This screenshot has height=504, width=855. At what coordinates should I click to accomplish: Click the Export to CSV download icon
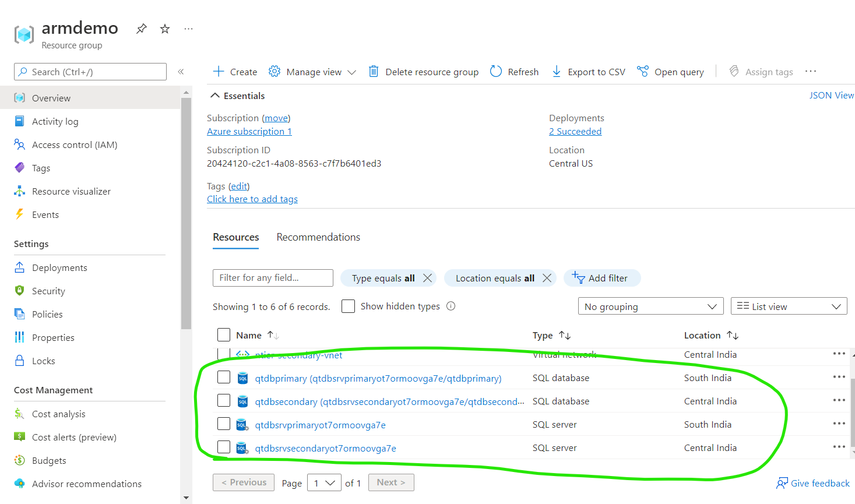(557, 71)
